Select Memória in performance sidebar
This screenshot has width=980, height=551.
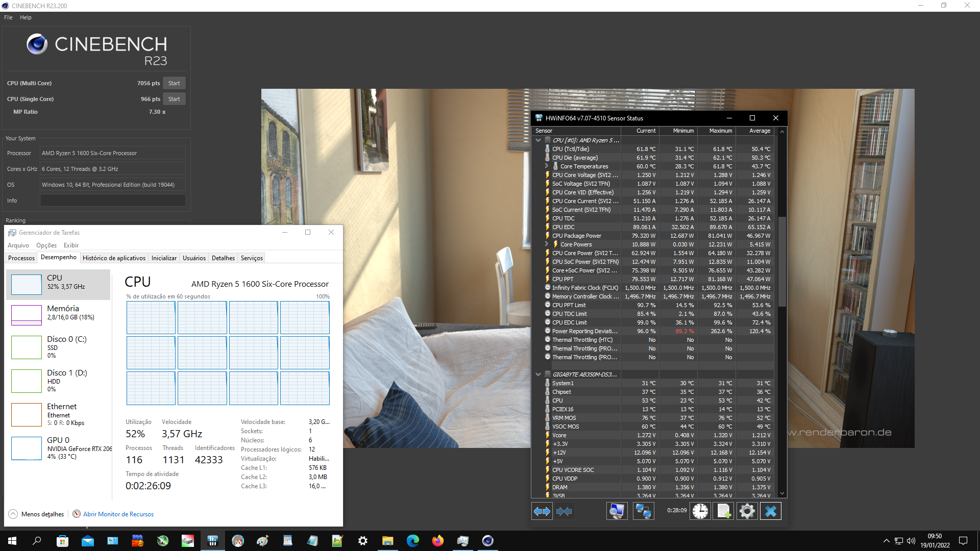[58, 315]
